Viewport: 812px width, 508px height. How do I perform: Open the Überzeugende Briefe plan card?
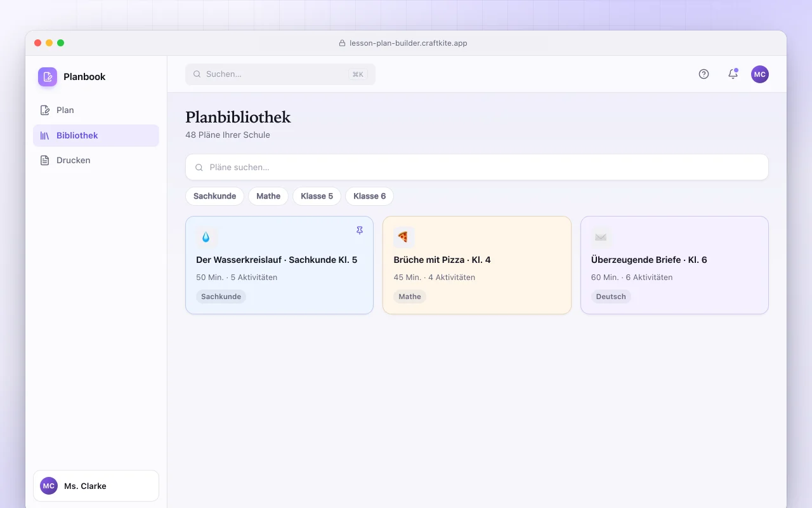pyautogui.click(x=674, y=265)
